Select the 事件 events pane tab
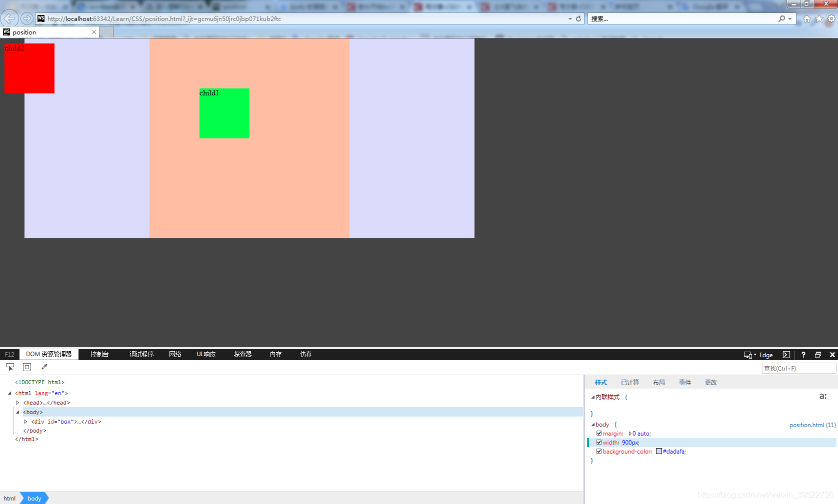838x504 pixels. point(685,382)
